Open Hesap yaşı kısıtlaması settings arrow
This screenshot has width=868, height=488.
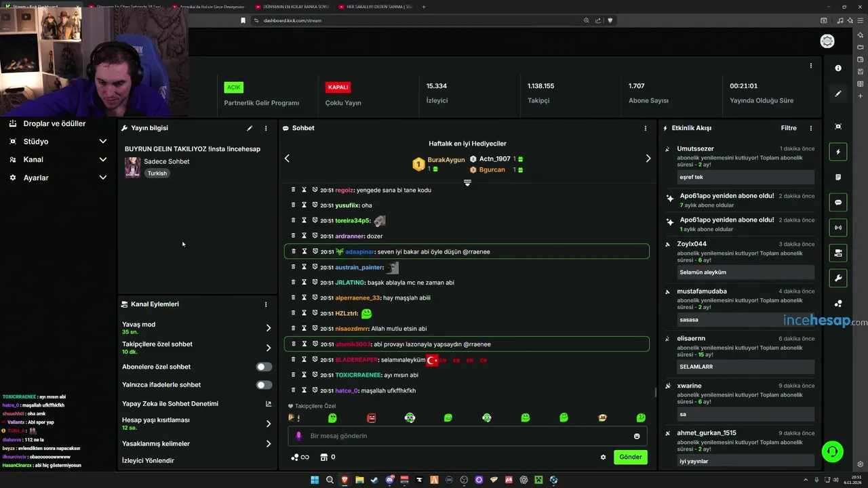tap(269, 424)
